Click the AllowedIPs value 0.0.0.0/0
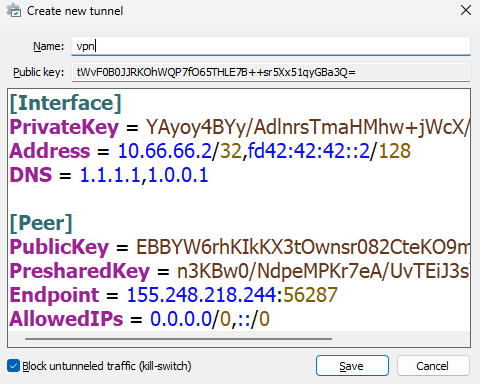Screen dimensions: 480x384 click(x=190, y=319)
